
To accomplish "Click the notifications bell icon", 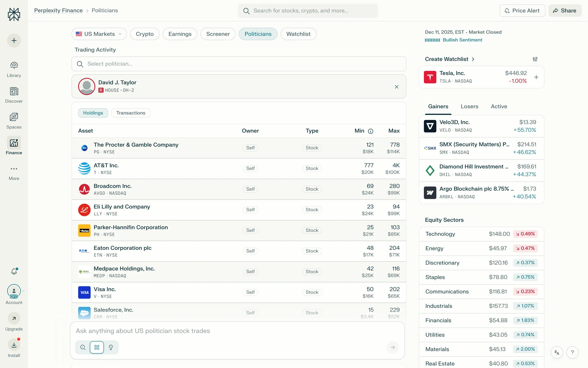I will (x=14, y=271).
